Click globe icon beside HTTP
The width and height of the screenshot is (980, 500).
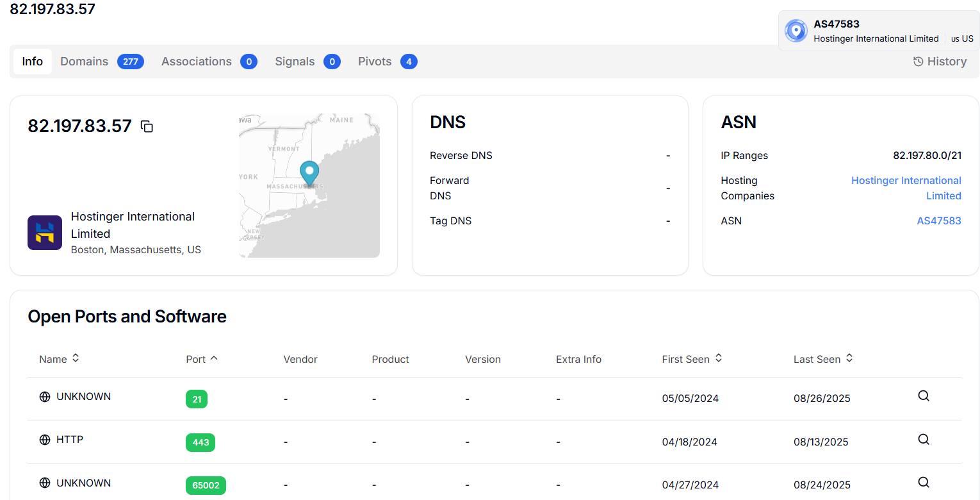[45, 440]
